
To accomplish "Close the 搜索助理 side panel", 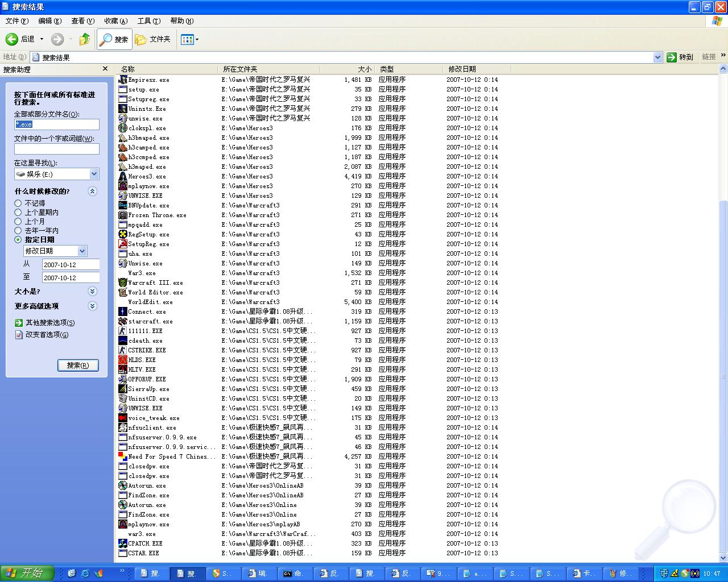I will 105,69.
